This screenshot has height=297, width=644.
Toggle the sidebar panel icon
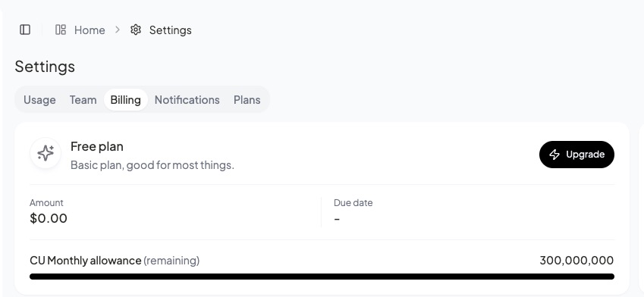[25, 30]
